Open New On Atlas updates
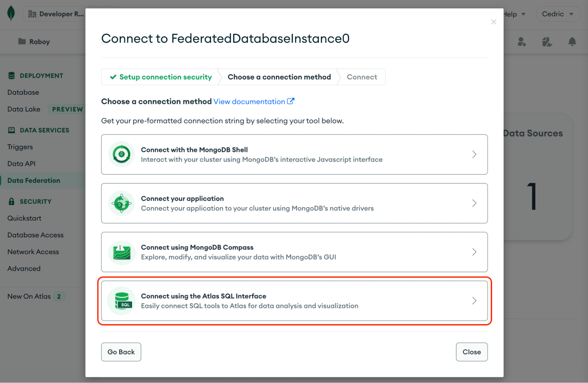Image resolution: width=588 pixels, height=383 pixels. point(29,296)
